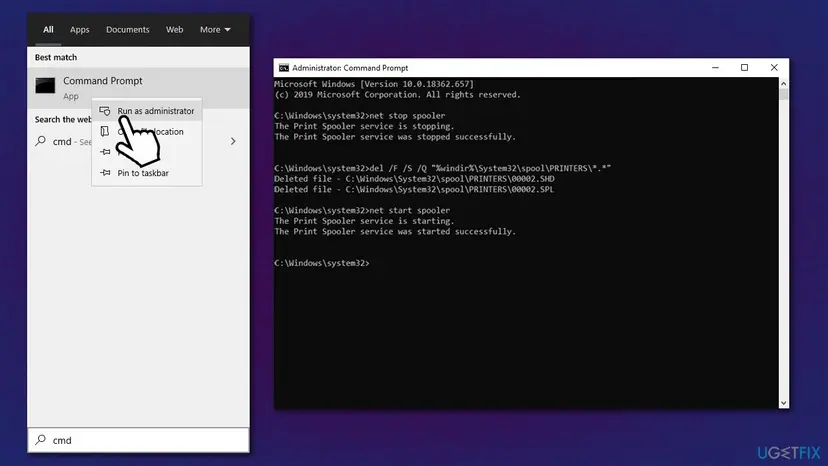Screen dimensions: 828x466
Task: Click the 'Deleted file' 00002.SPL line
Action: click(415, 189)
